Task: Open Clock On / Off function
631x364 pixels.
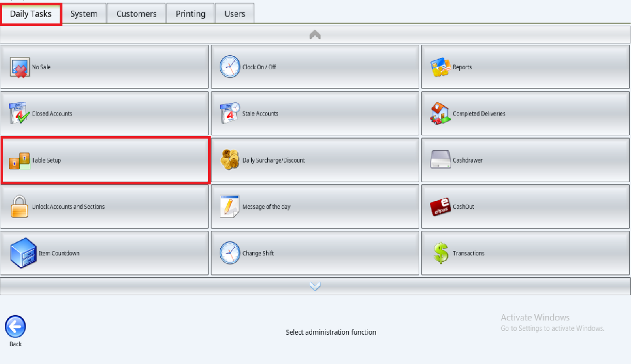Action: click(230, 67)
